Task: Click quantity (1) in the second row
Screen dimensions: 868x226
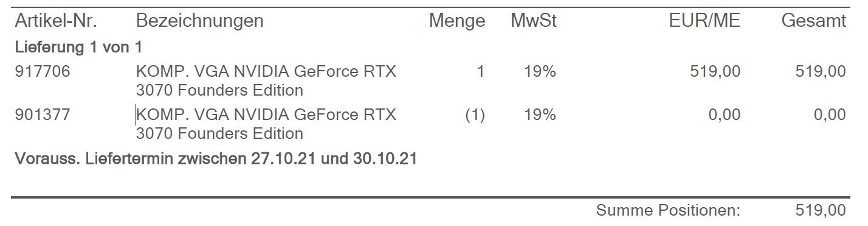Action: (x=475, y=115)
